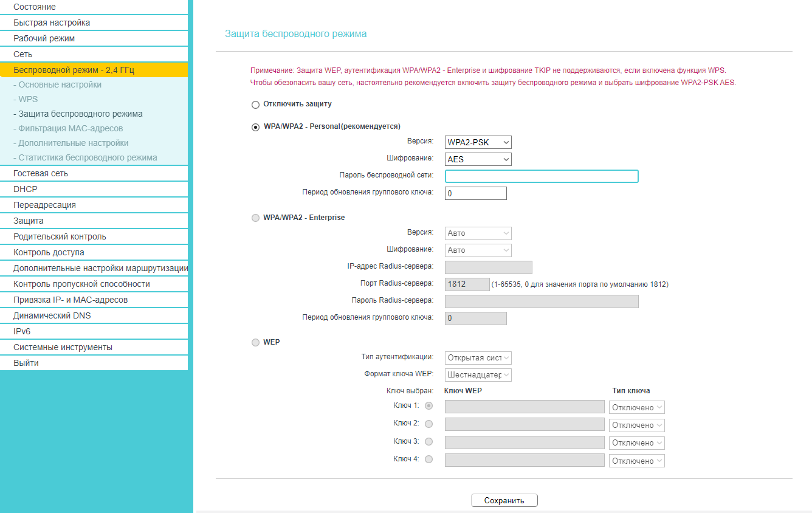Open 'Статистика беспроводного режима' submenu item
The image size is (812, 513).
coord(94,157)
